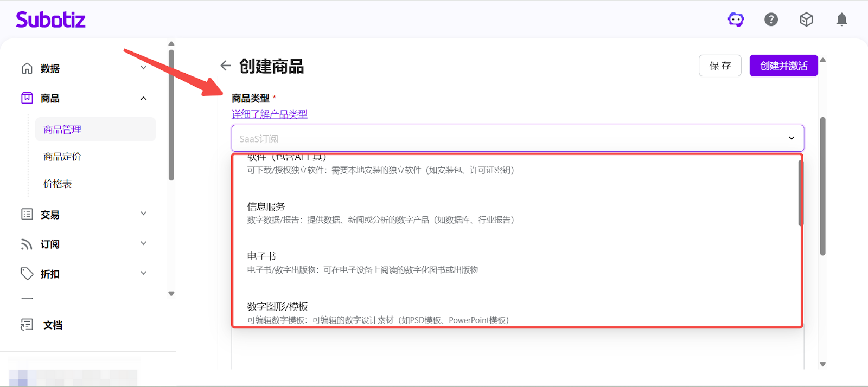The width and height of the screenshot is (868, 387).
Task: Select 商品定价 in the sidebar
Action: 62,157
